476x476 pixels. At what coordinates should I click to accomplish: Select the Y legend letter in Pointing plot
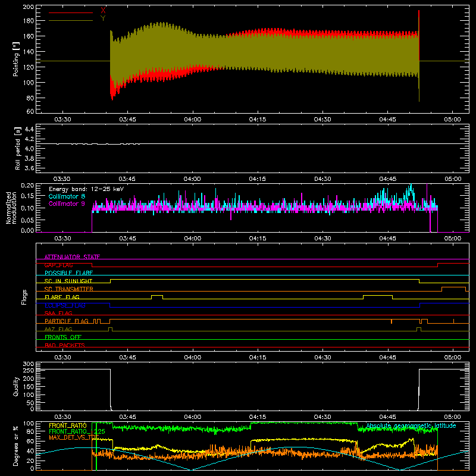click(x=103, y=18)
